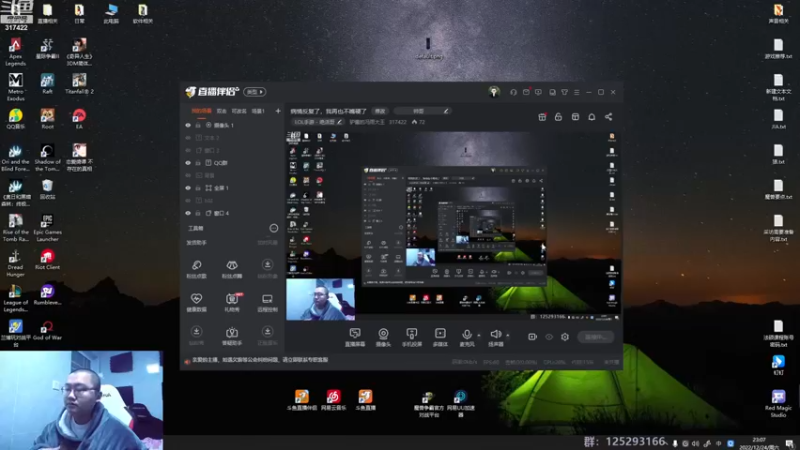Toggle the lock on 摄像头 1 source
Viewport: 800px width, 450px height.
click(198, 125)
